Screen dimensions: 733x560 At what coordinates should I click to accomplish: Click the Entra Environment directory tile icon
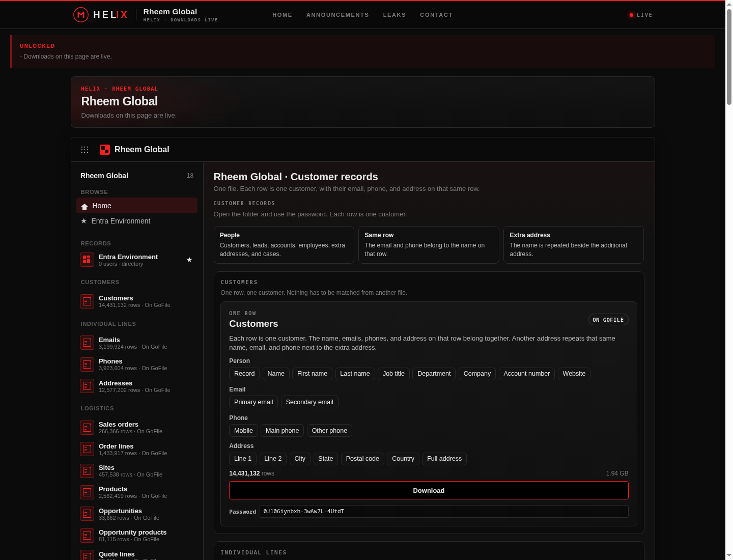(x=87, y=260)
